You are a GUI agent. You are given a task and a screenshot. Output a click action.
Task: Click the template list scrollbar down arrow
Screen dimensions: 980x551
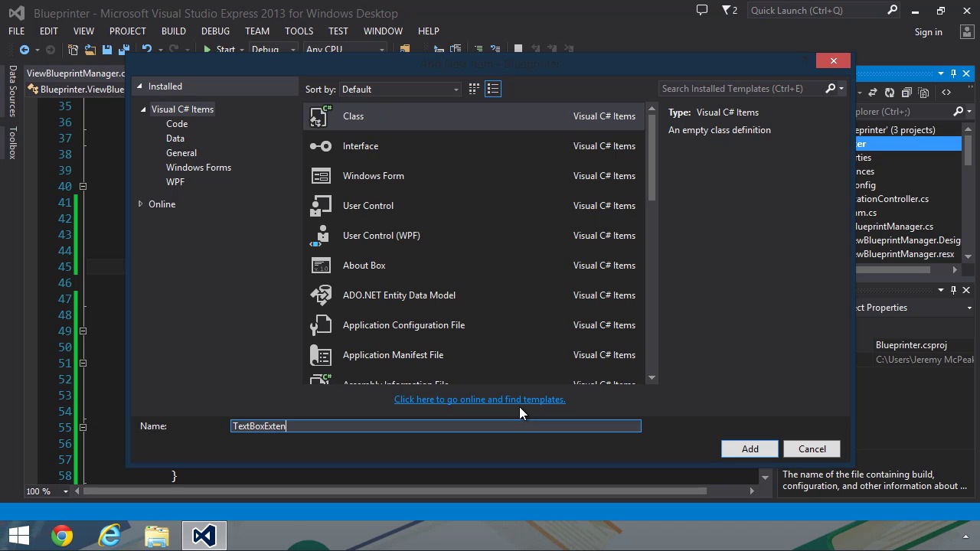point(652,377)
